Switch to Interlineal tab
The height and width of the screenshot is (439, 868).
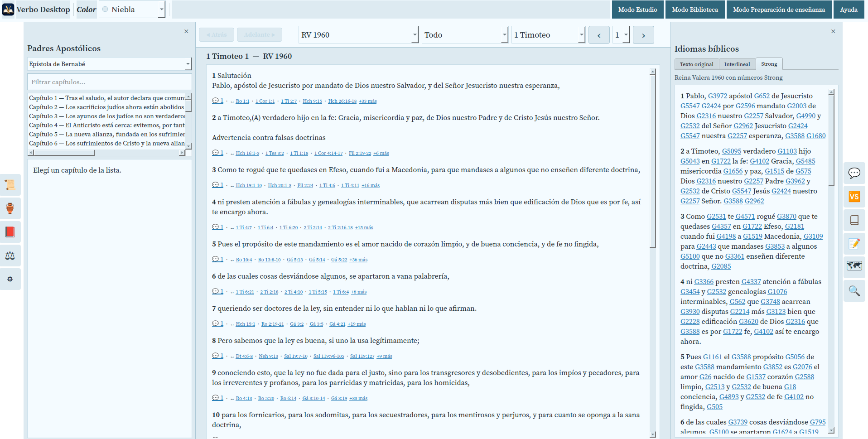click(737, 64)
